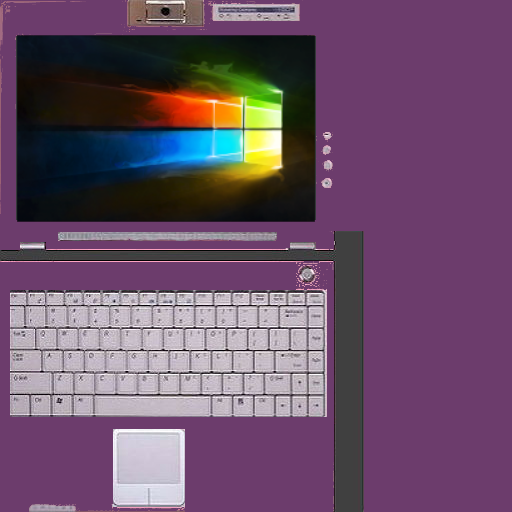Viewport: 512px width, 512px height.
Task: Click the touchpad surface
Action: coord(149,458)
